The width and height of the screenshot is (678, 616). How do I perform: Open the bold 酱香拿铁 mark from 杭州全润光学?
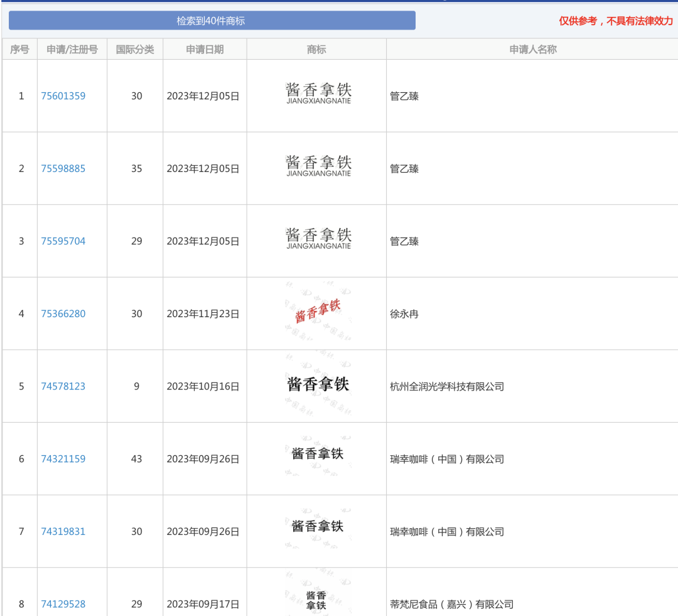[x=316, y=383]
